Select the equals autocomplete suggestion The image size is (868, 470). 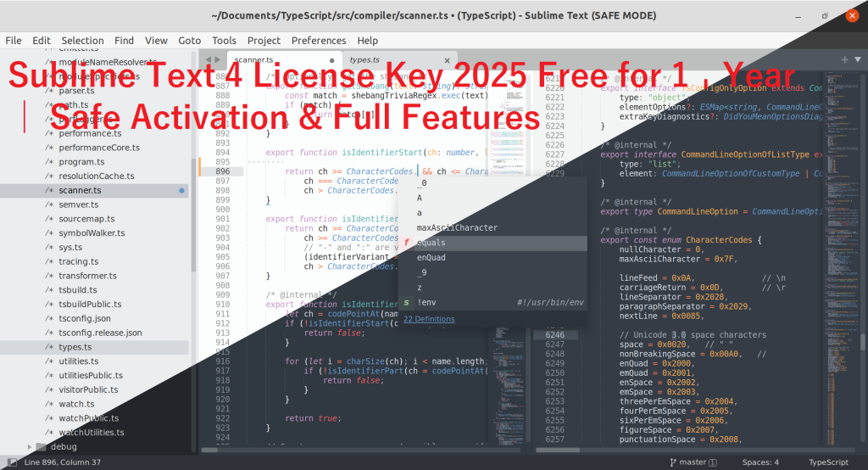[x=432, y=243]
